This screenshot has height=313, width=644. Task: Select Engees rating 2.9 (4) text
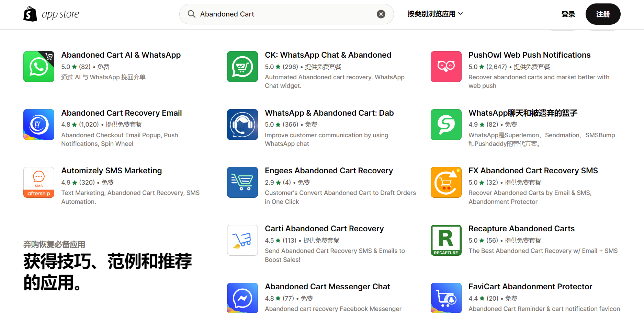[278, 183]
